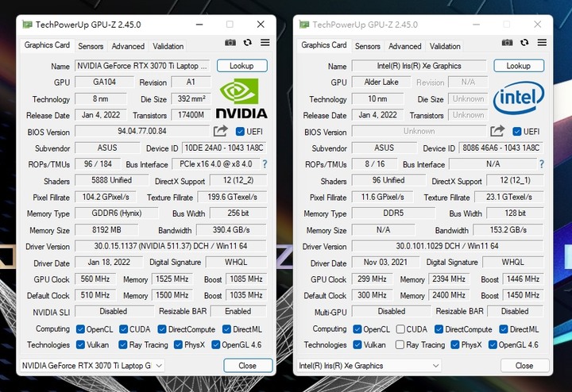The image size is (572, 392).
Task: Take a screenshot in the NVIDIA GPU-Z window
Action: [x=230, y=43]
